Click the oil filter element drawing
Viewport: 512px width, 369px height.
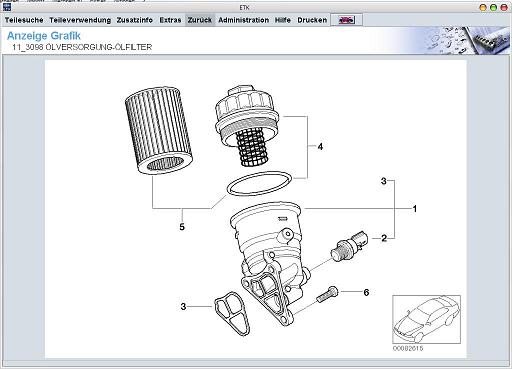tap(159, 130)
